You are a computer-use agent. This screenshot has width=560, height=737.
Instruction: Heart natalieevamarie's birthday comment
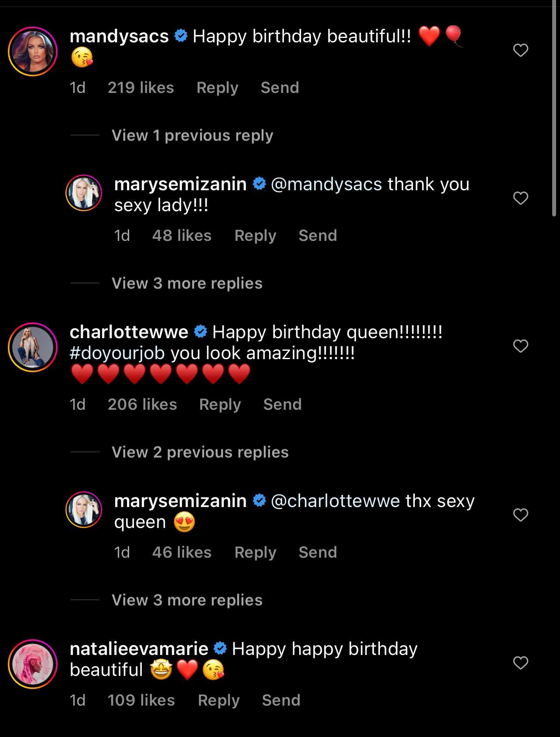(520, 663)
